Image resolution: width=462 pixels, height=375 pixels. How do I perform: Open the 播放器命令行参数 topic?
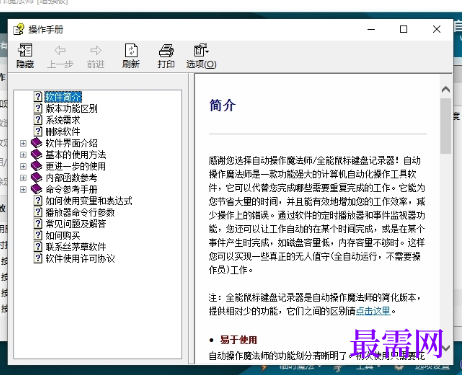pos(80,212)
